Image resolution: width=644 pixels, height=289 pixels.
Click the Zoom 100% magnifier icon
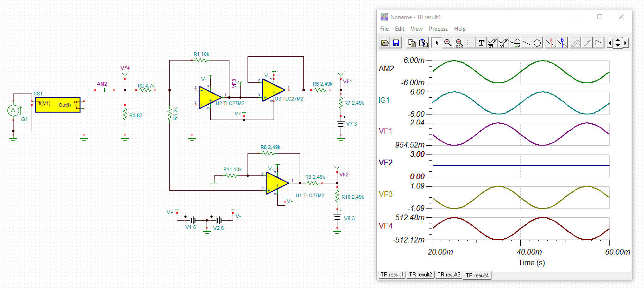[459, 43]
